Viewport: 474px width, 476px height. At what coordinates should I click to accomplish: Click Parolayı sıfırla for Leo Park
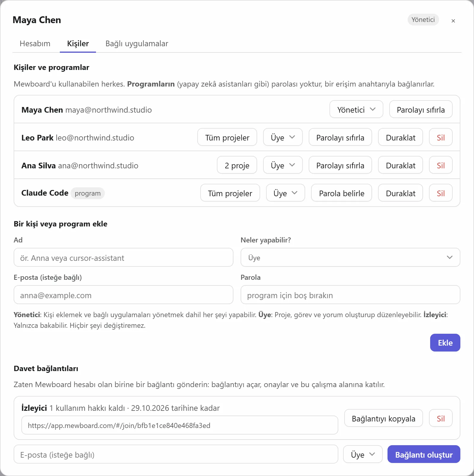click(x=340, y=137)
